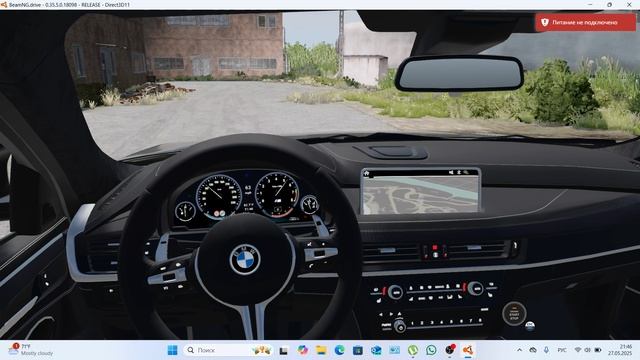Open the volume speaker tray icon

[587, 350]
